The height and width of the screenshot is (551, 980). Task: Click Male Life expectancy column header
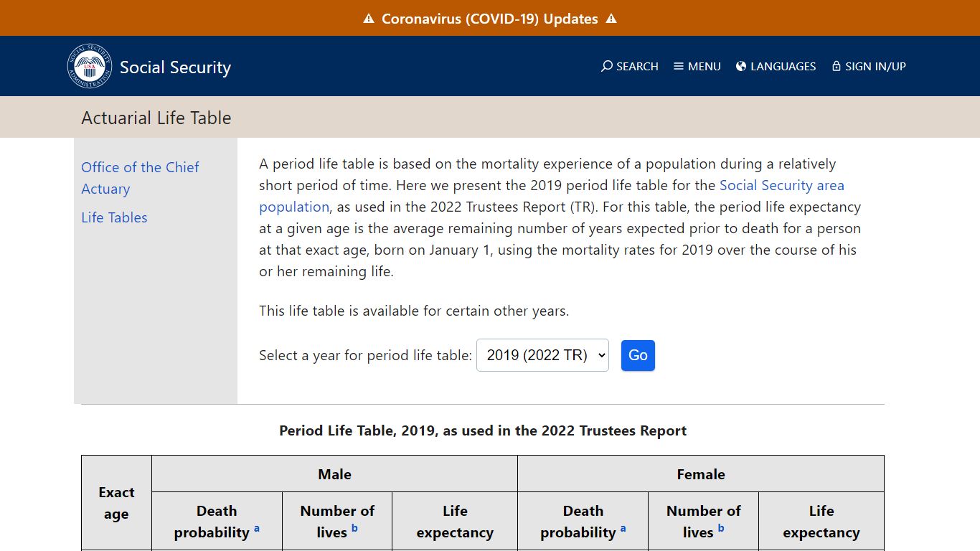[455, 522]
